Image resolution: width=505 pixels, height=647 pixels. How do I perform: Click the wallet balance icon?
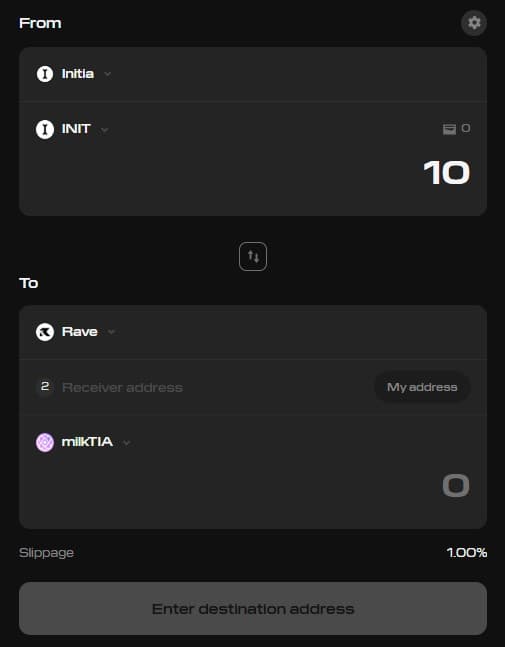(x=449, y=129)
